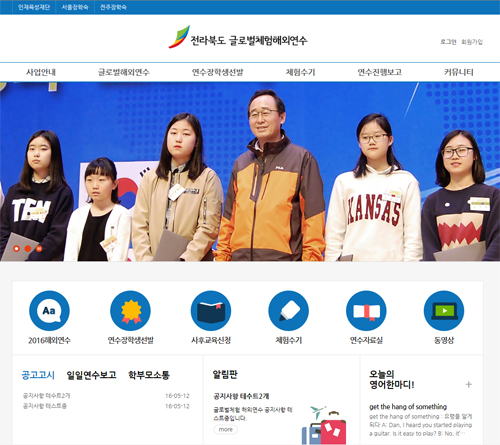
Task: Open notice 공지사항 테스트2개 in the list
Action: (x=47, y=396)
